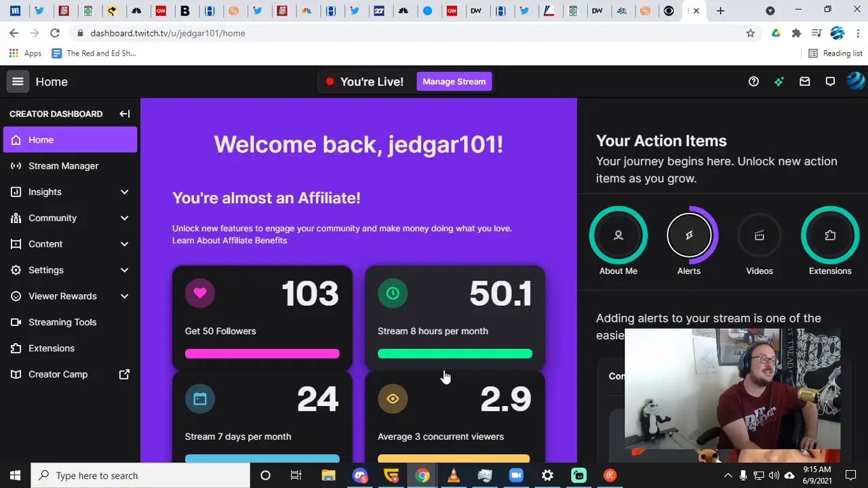Open the Chrome extensions puzzle icon

click(796, 33)
